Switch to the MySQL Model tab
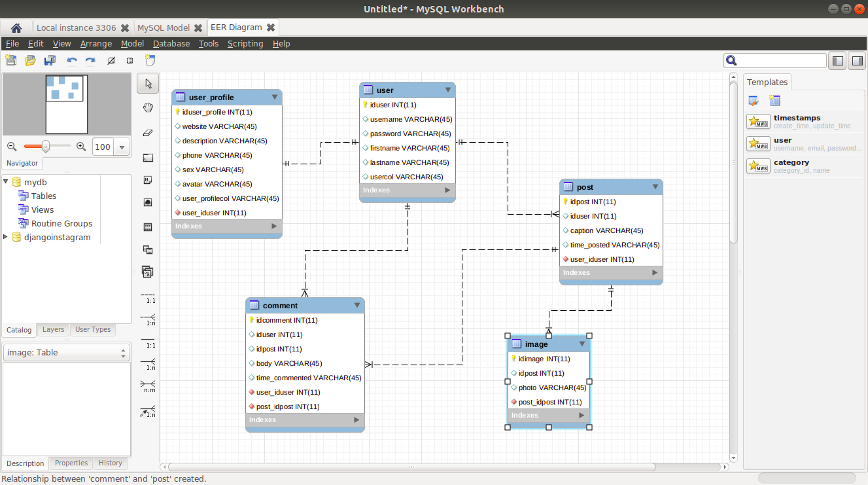 click(163, 27)
